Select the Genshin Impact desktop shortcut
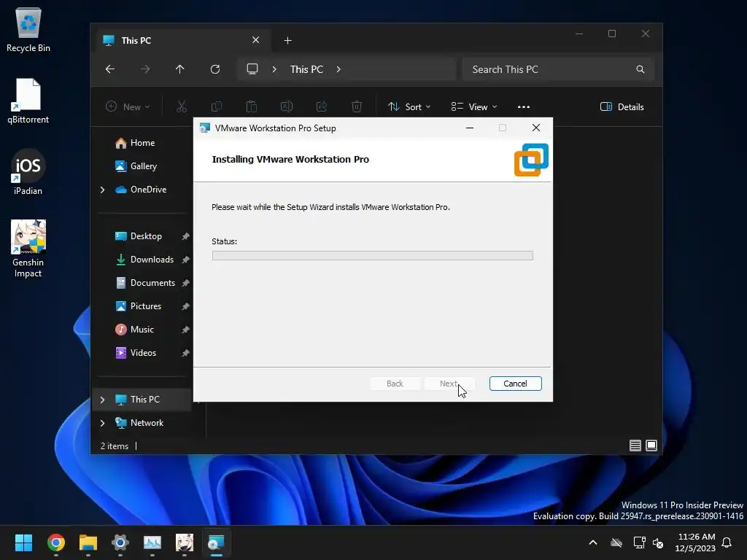Image resolution: width=747 pixels, height=560 pixels. 28,249
